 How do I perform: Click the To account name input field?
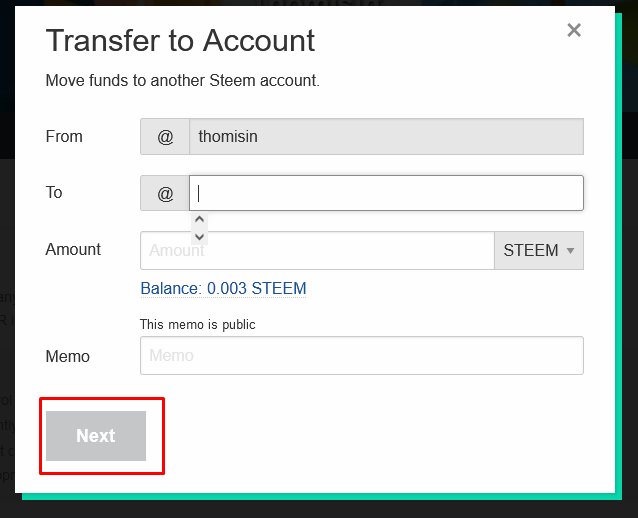(386, 193)
